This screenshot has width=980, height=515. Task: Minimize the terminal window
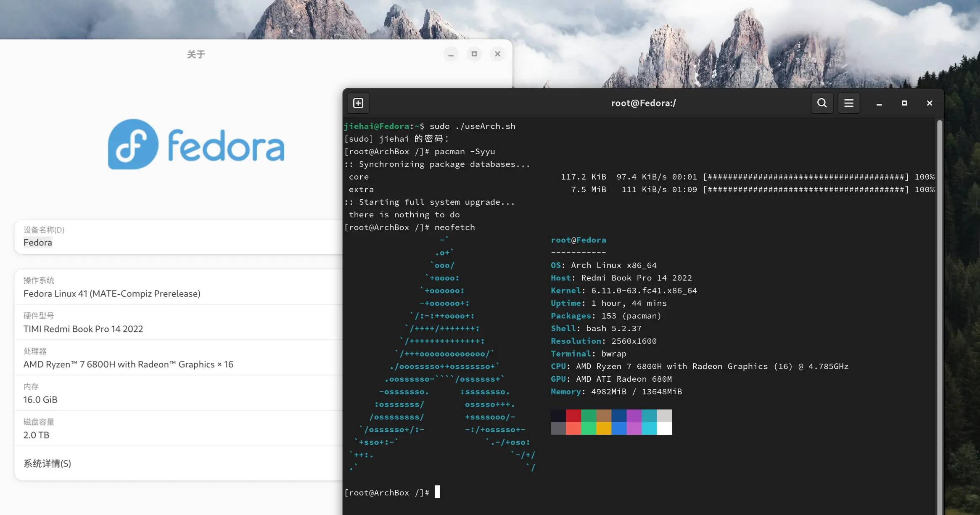879,103
